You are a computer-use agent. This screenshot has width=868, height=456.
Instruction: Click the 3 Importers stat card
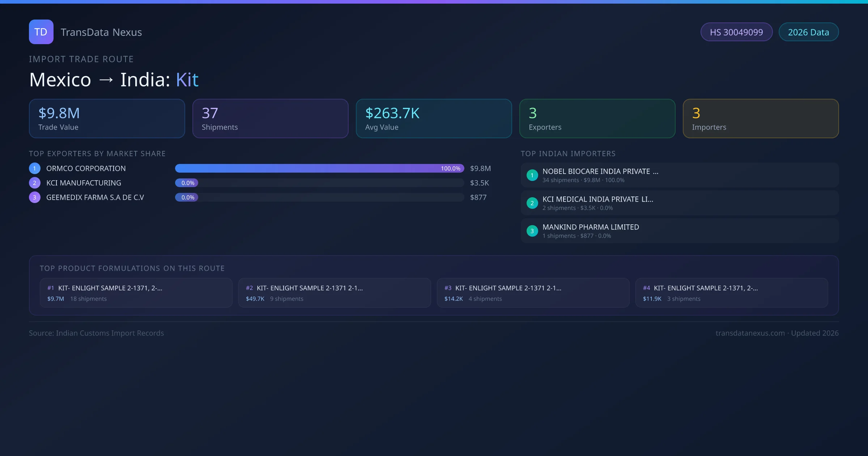[761, 118]
